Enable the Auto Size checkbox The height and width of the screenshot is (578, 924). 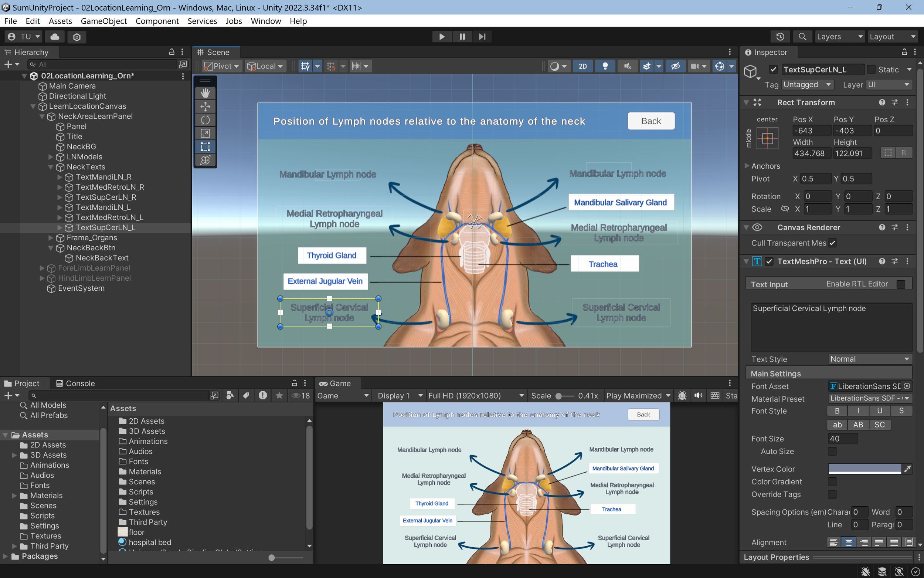[832, 452]
